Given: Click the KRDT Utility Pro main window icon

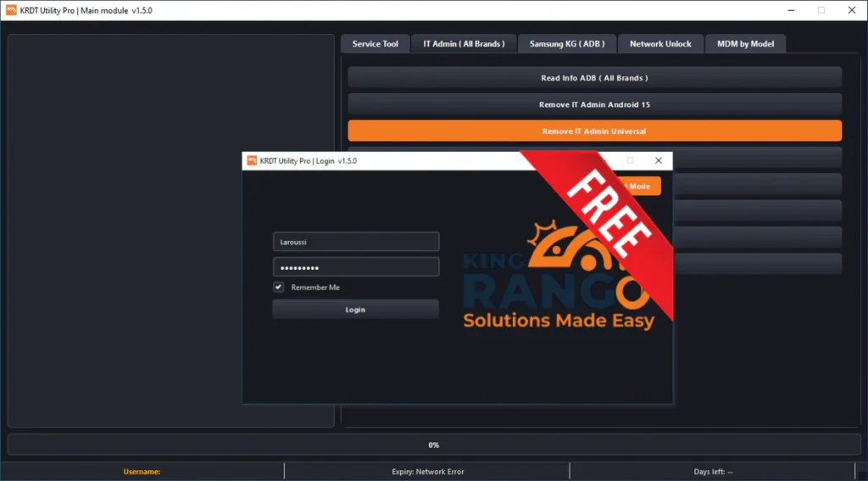Looking at the screenshot, I should pyautogui.click(x=11, y=10).
